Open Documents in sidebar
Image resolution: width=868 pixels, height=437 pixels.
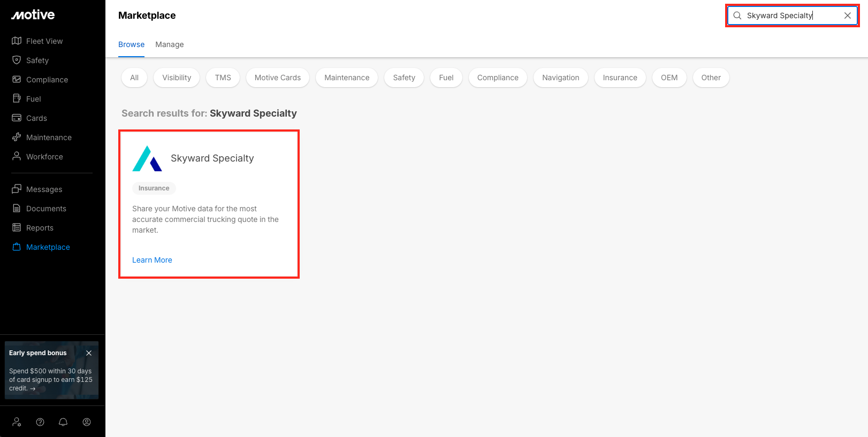47,209
